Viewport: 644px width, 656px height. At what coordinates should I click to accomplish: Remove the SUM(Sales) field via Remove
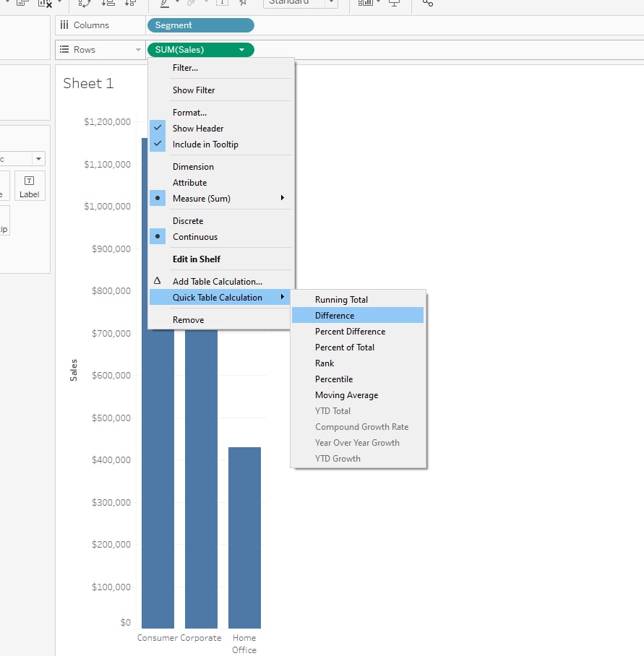pyautogui.click(x=220, y=319)
